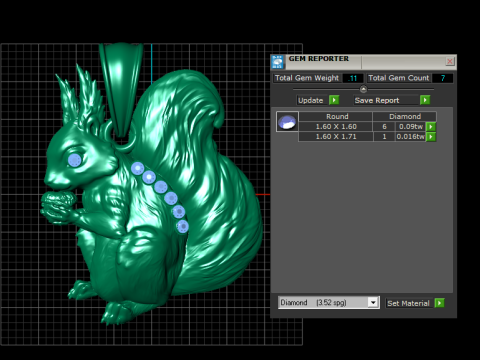Click the Total Gem Weight value .11

tap(353, 78)
